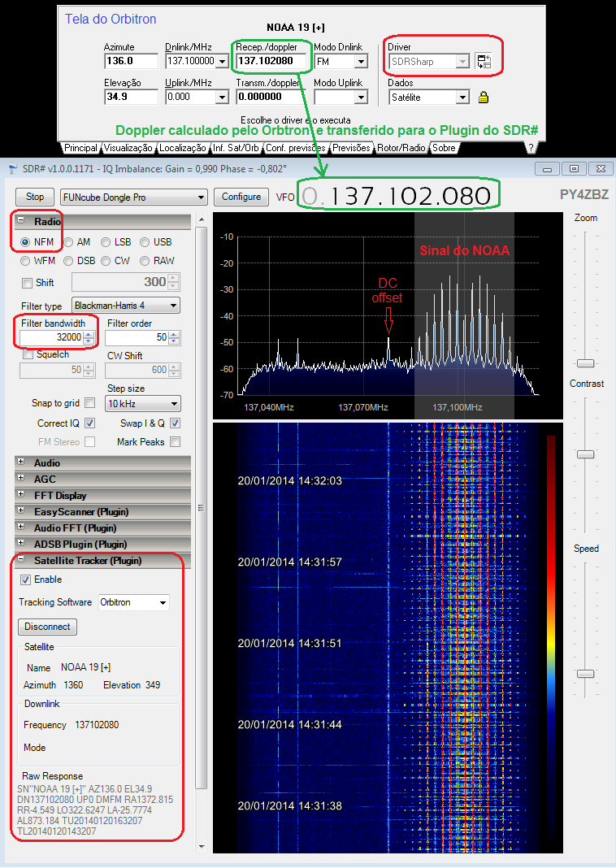Open Orbitron Uplink/MHz dropdown
616x868 pixels.
point(222,98)
